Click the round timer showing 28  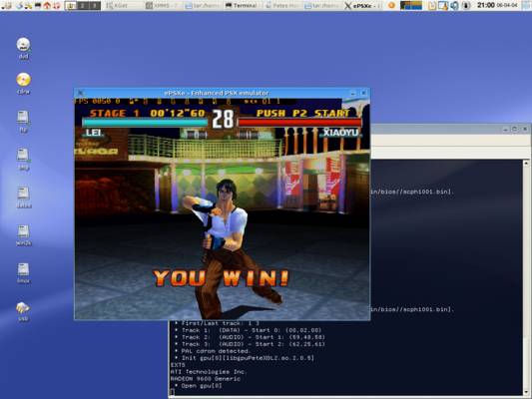pos(223,119)
